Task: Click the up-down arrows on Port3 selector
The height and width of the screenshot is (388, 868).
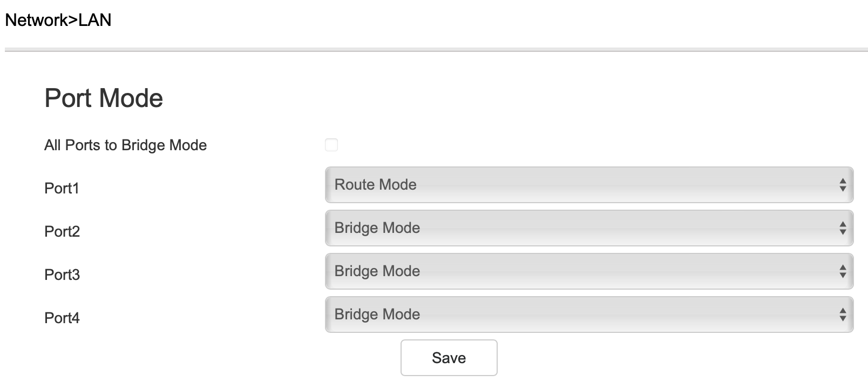Action: (842, 271)
